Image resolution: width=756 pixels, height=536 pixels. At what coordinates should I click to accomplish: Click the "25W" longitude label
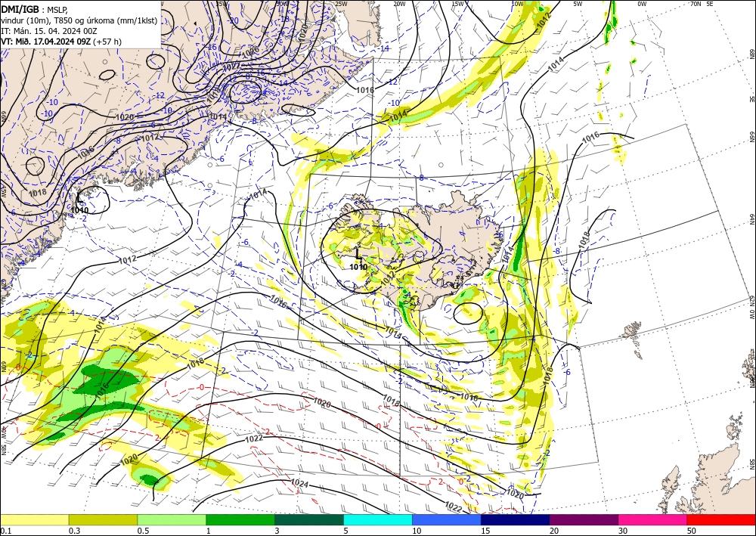[341, 4]
